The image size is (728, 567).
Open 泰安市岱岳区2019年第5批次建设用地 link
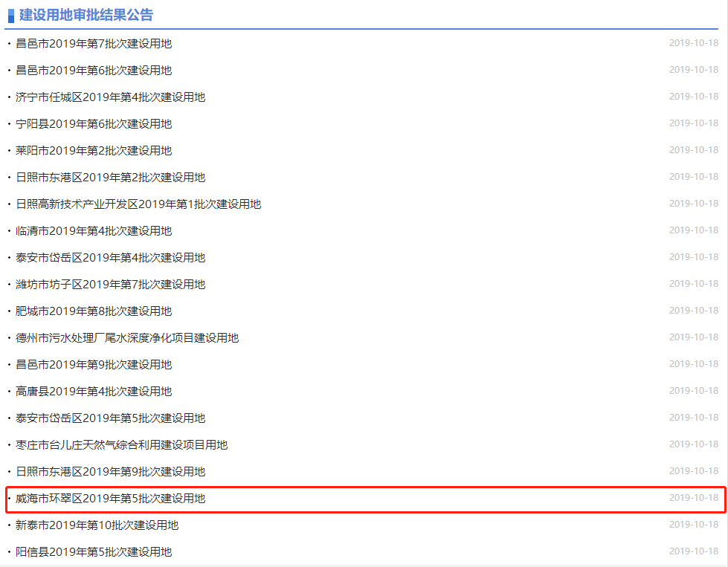pos(111,418)
